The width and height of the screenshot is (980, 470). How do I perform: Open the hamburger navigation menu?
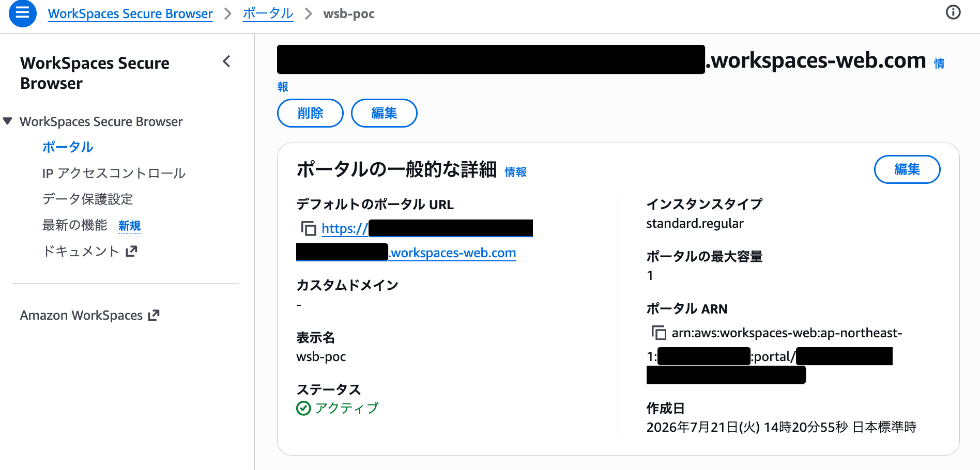click(x=23, y=13)
